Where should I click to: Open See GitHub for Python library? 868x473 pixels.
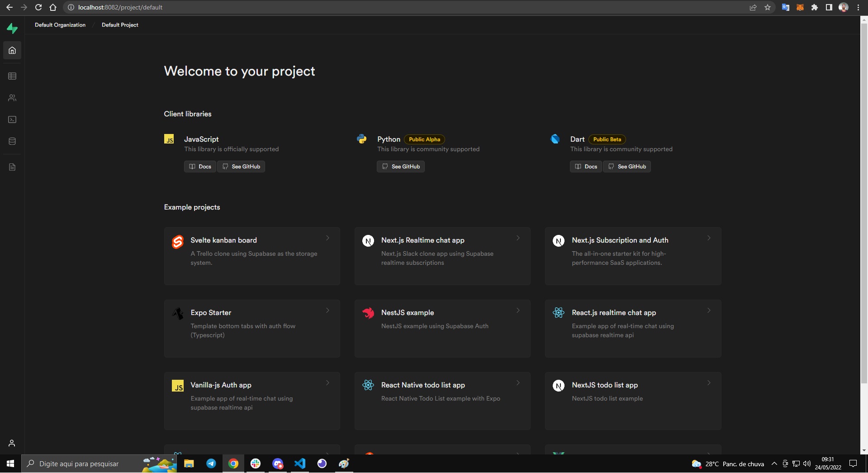pyautogui.click(x=400, y=167)
